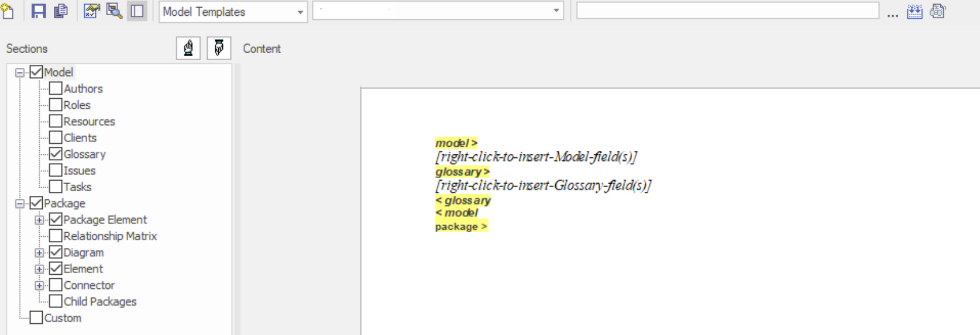The height and width of the screenshot is (335, 980).
Task: Select the Child Packages tree label
Action: point(100,301)
